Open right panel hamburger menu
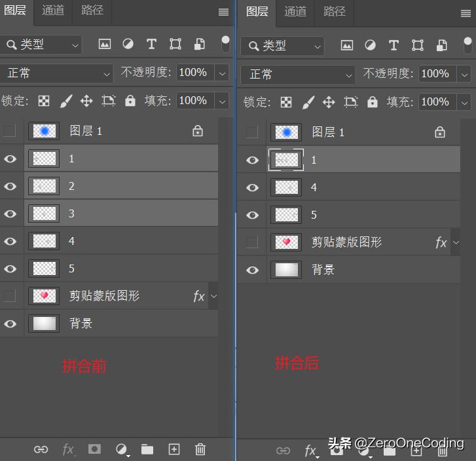The image size is (476, 461). 466,13
